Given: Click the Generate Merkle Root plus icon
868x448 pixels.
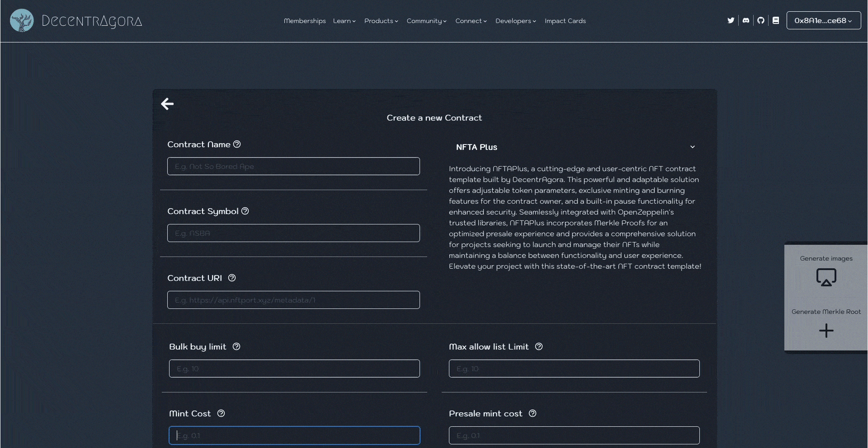Looking at the screenshot, I should 826,331.
